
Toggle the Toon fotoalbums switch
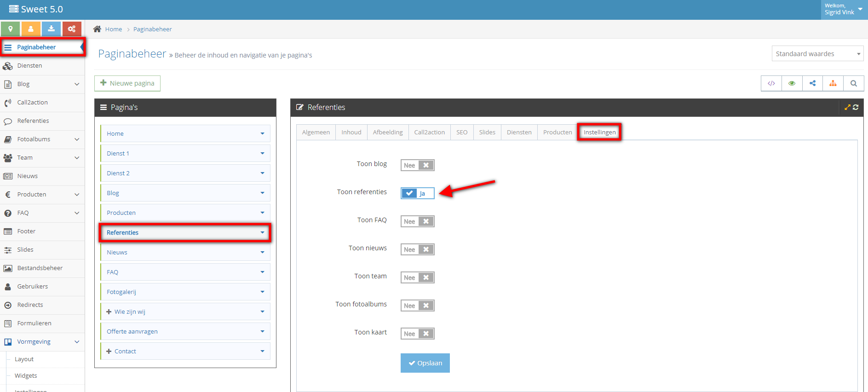[x=417, y=306]
